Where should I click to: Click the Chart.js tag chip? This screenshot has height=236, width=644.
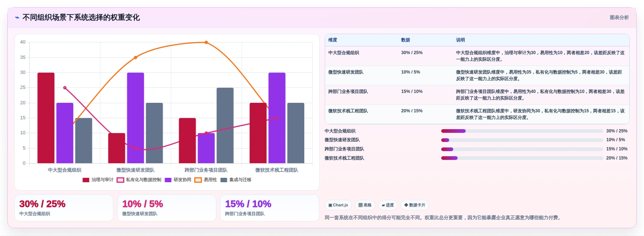[338, 205]
